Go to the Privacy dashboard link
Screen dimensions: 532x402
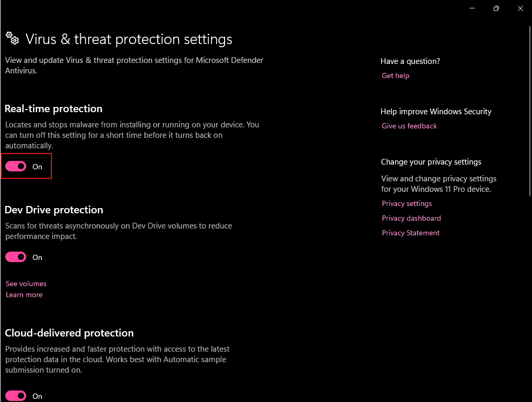point(411,218)
